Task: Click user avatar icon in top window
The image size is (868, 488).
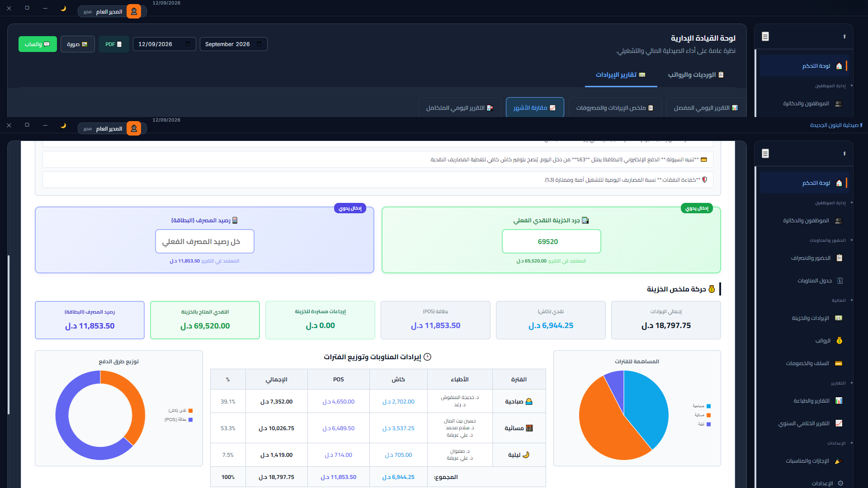Action: click(134, 12)
